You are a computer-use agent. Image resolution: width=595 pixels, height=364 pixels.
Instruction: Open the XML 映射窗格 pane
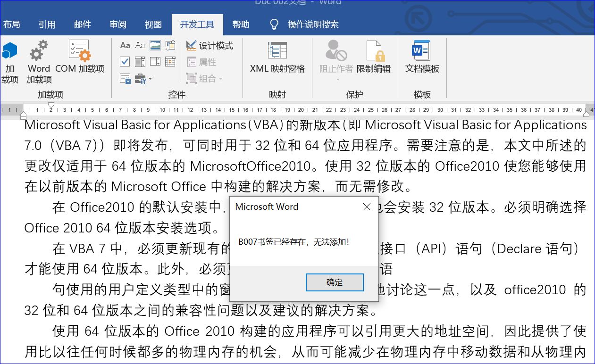click(x=277, y=57)
